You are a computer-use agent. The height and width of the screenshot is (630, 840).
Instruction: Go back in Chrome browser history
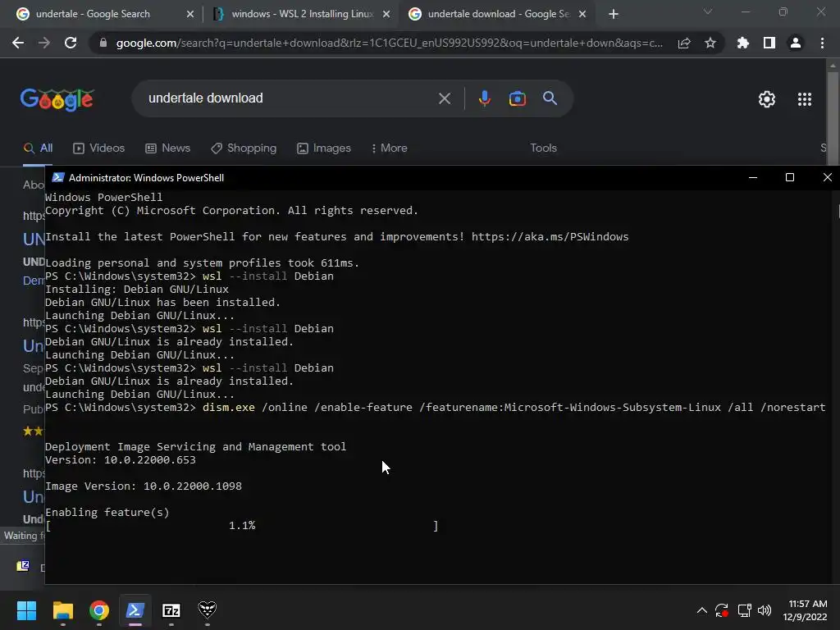[18, 43]
